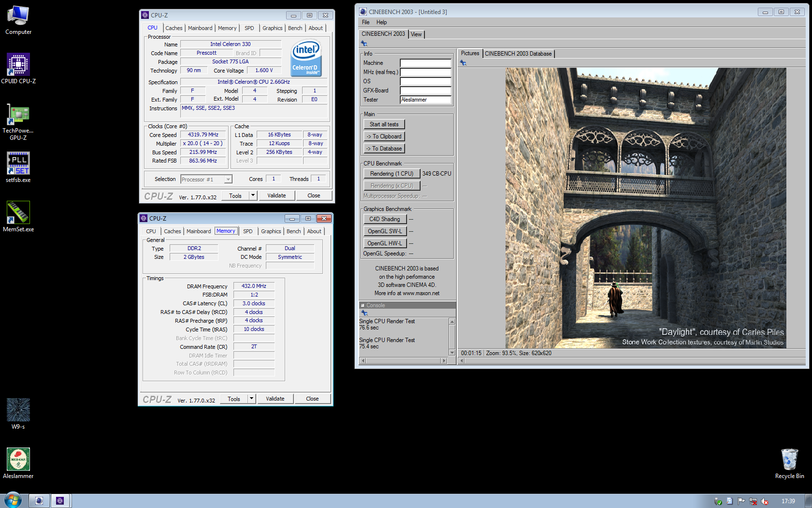Open the Processor #1 selection dropdown

pos(228,179)
